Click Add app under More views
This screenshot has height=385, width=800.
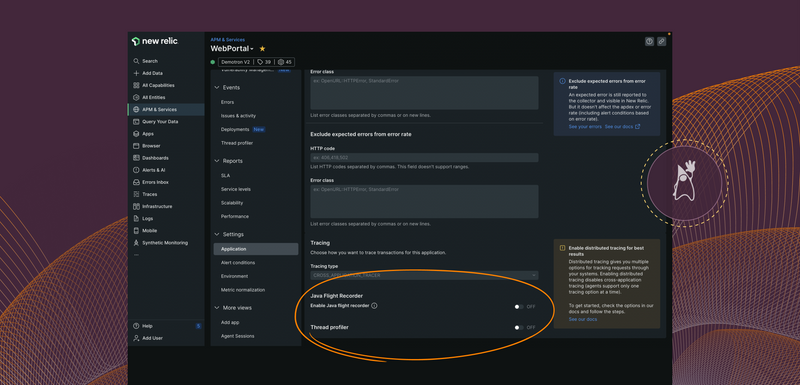click(230, 323)
